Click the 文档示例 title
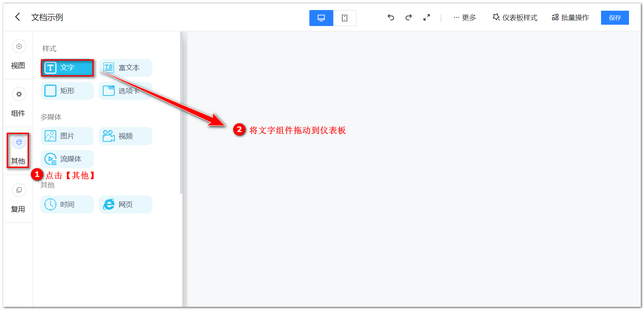 click(47, 17)
